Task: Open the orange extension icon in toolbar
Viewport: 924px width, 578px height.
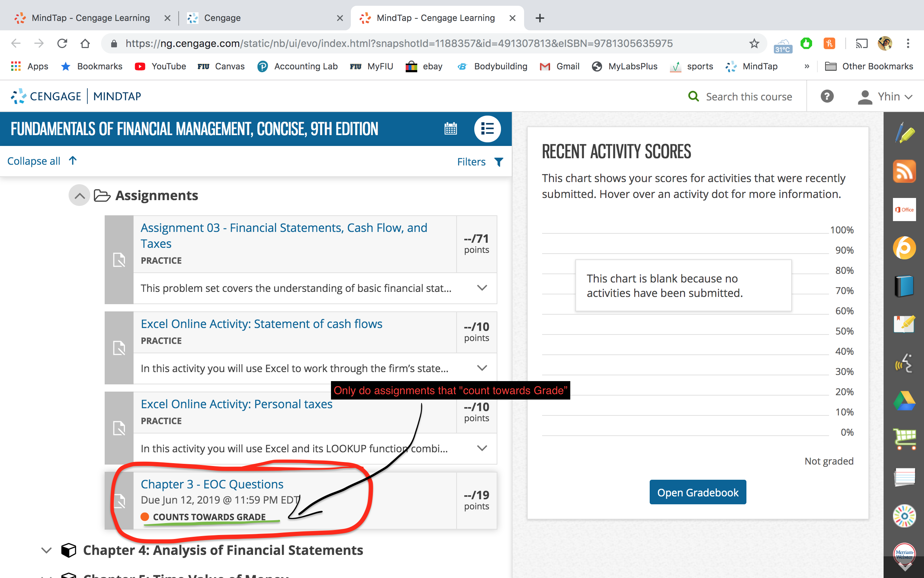Action: point(829,44)
